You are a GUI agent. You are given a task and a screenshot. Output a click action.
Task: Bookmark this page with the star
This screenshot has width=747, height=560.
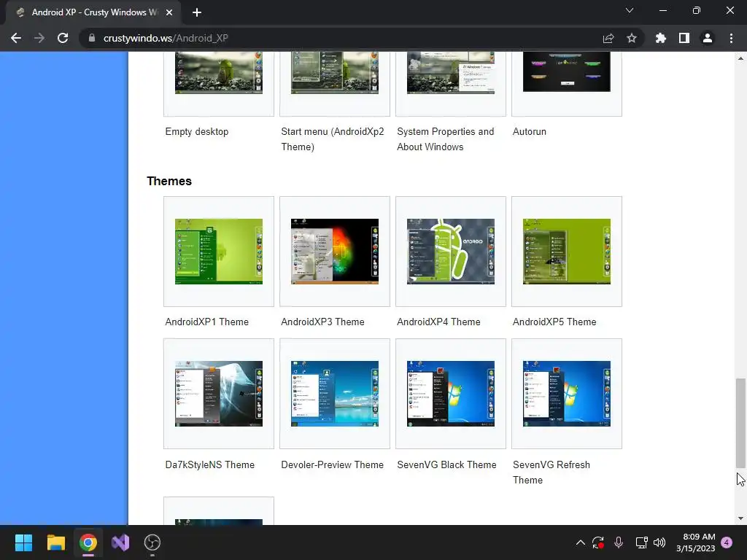pos(632,38)
